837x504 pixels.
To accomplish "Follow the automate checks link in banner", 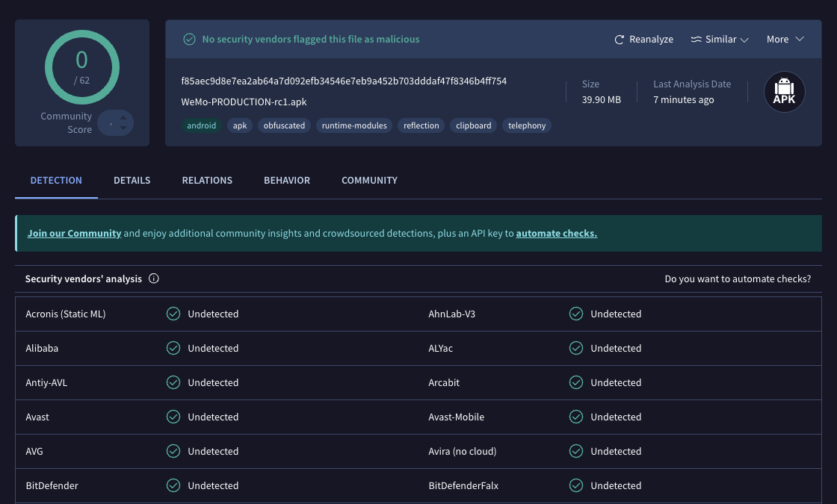I will point(556,233).
